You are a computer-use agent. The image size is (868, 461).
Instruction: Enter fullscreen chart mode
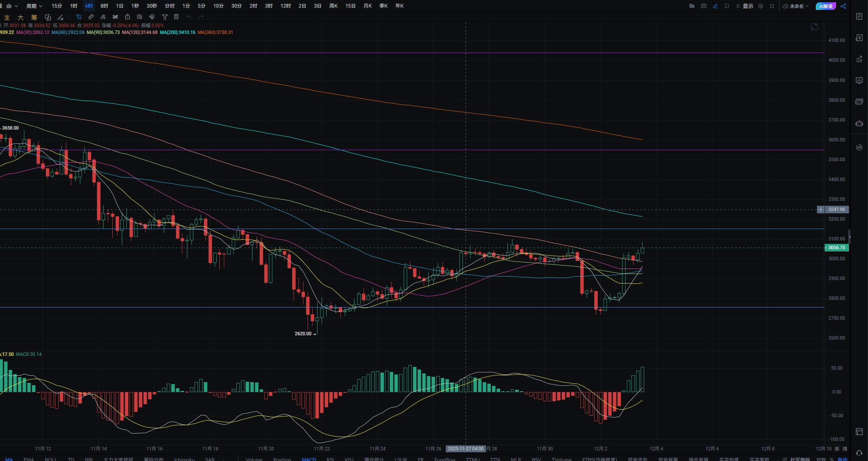point(772,6)
